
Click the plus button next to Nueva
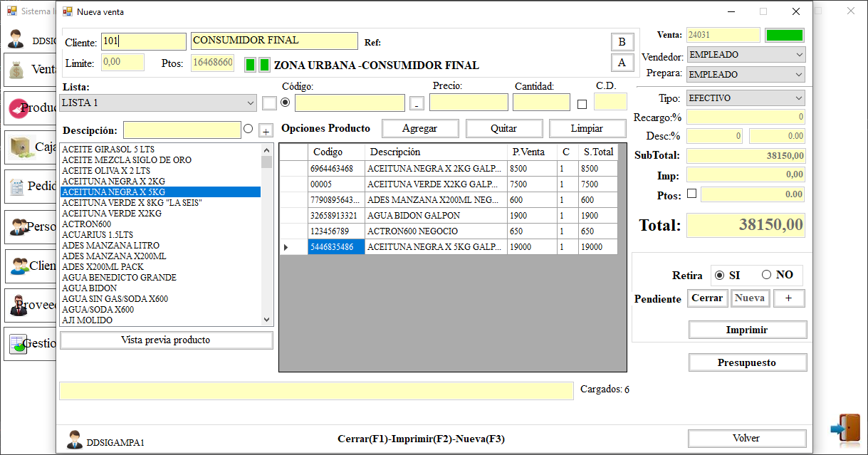coord(789,298)
